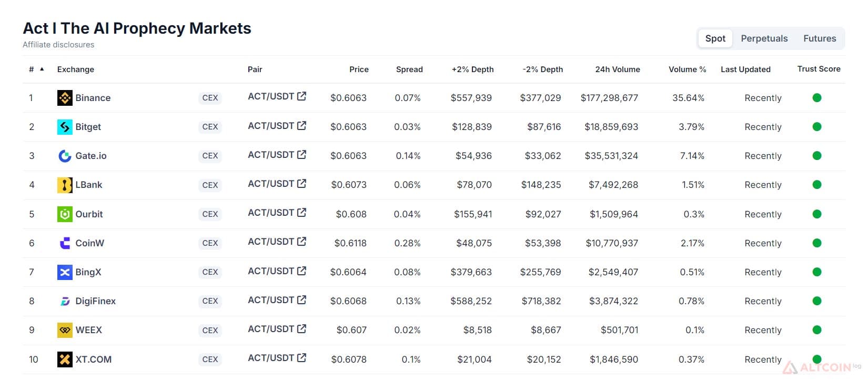Click the CEX badge for LBank
868x380 pixels.
point(210,185)
